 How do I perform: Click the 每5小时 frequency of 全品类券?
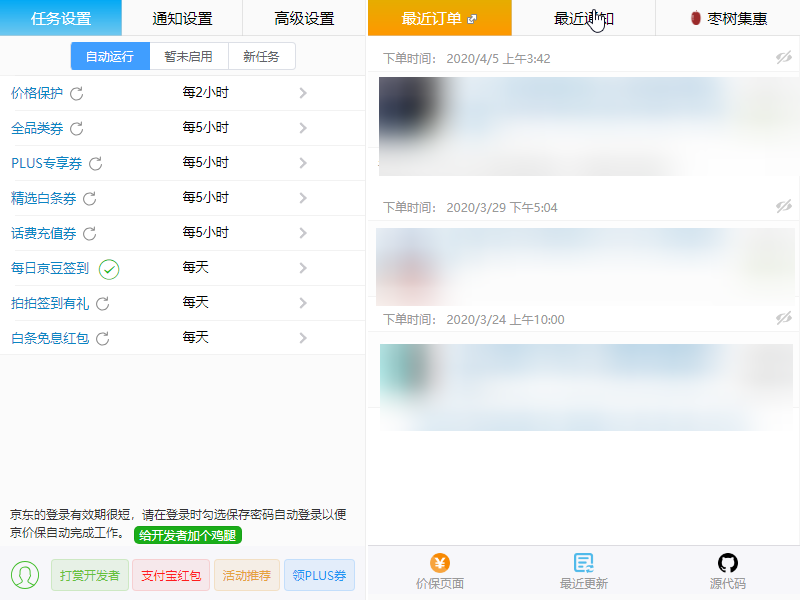pyautogui.click(x=206, y=127)
